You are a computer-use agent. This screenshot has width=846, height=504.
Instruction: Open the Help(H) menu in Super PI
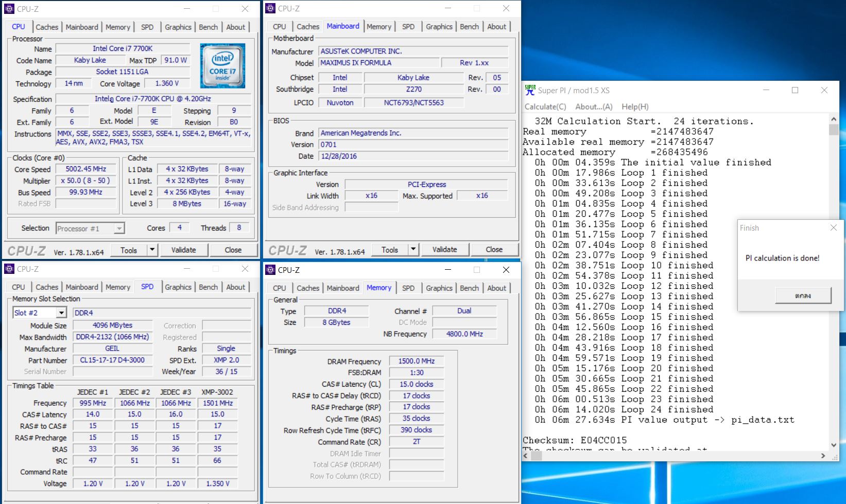click(x=635, y=107)
